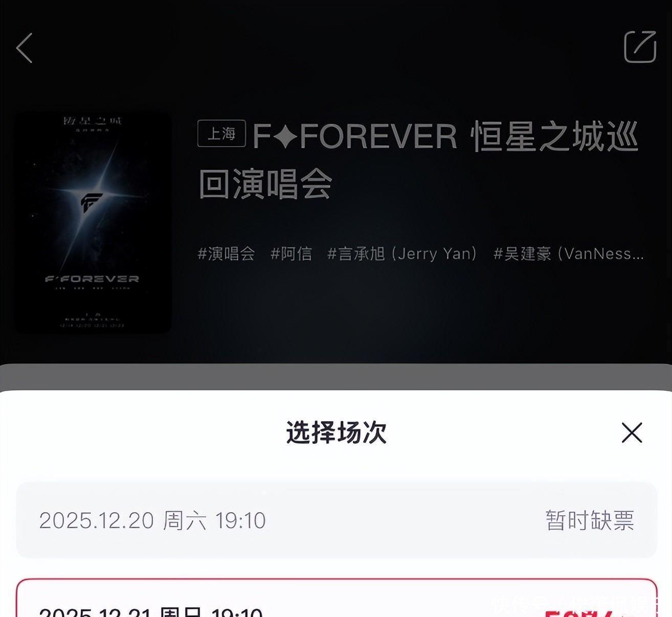Close the 选择场次 sheet with the X
672x617 pixels.
click(632, 433)
